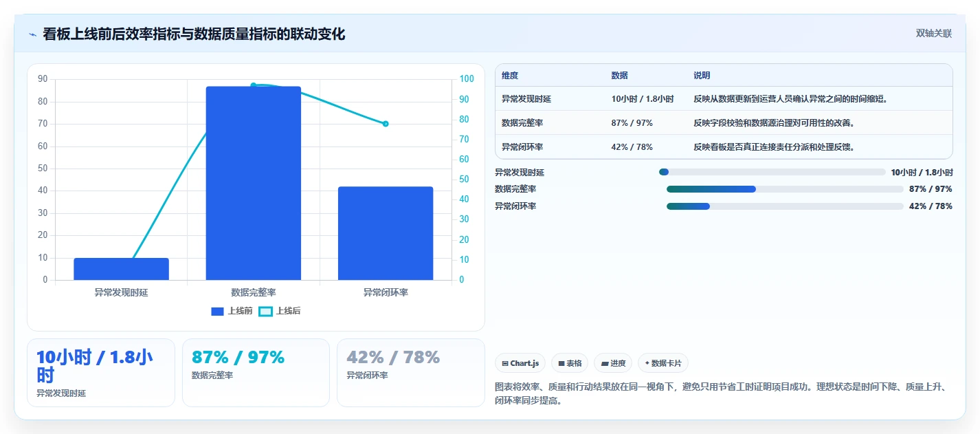980x434 pixels.
Task: Click the 100 tick on the right axis
Action: point(467,79)
